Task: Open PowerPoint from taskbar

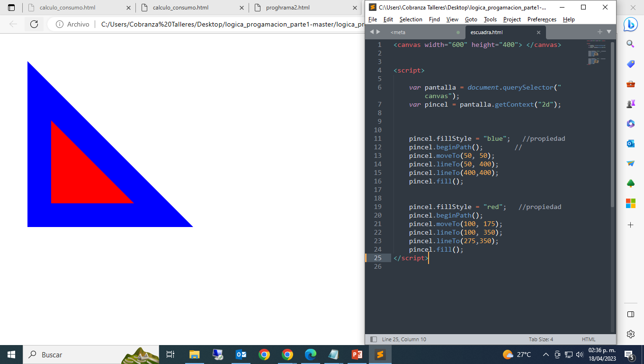Action: (357, 355)
